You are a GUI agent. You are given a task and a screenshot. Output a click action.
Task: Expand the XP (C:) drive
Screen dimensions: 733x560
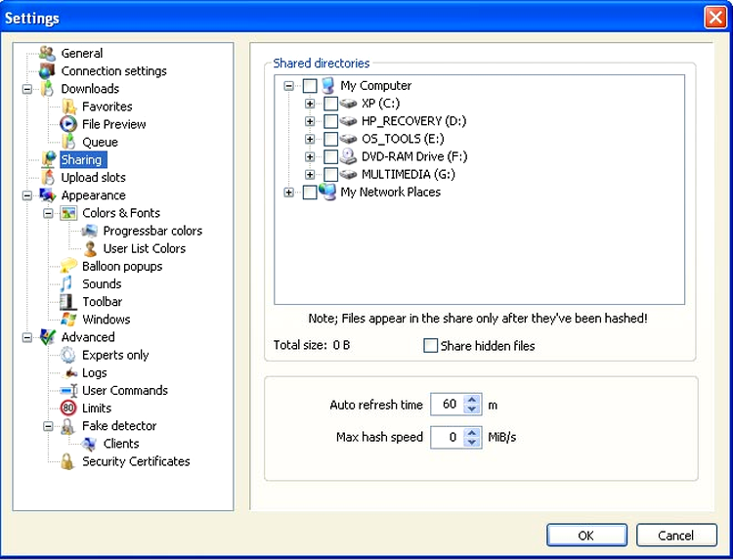pyautogui.click(x=310, y=104)
